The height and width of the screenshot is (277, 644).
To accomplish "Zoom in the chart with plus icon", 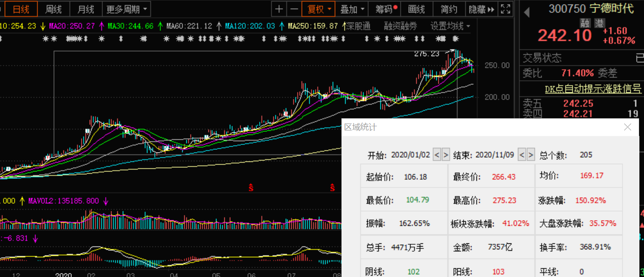I will click(x=279, y=9).
